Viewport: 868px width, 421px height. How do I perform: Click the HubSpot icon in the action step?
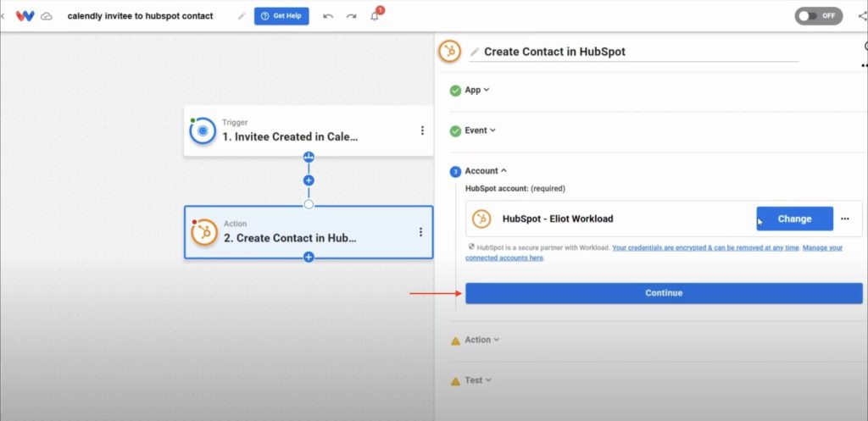click(204, 232)
